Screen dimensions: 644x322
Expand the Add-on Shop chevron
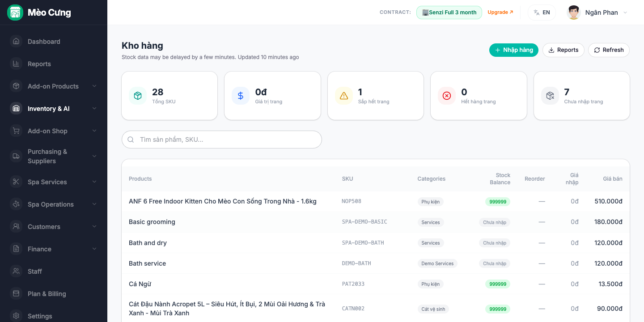(x=94, y=131)
